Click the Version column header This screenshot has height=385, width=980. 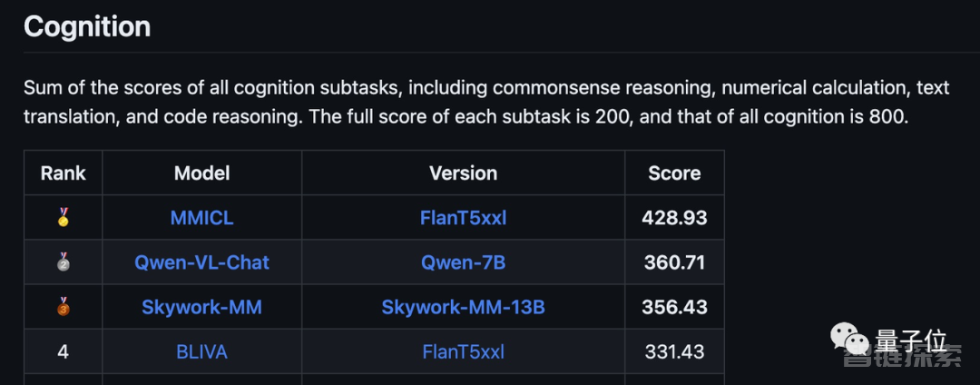(463, 173)
